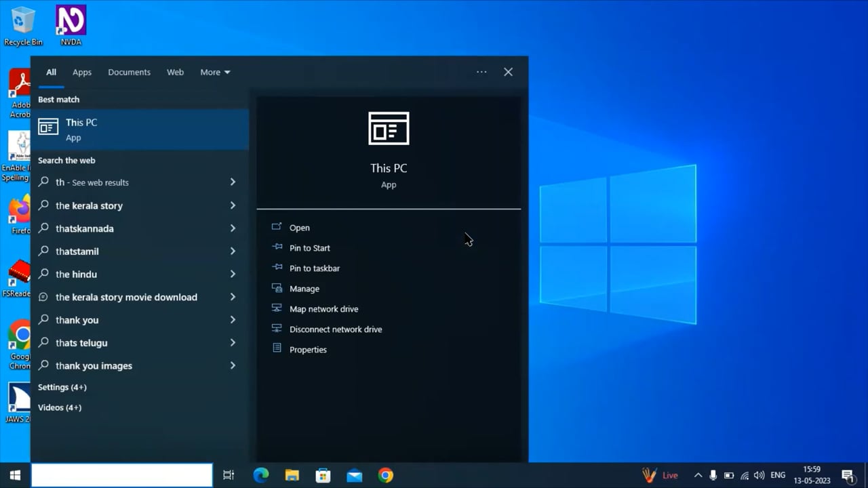Click the microphone tray icon

coord(713,475)
